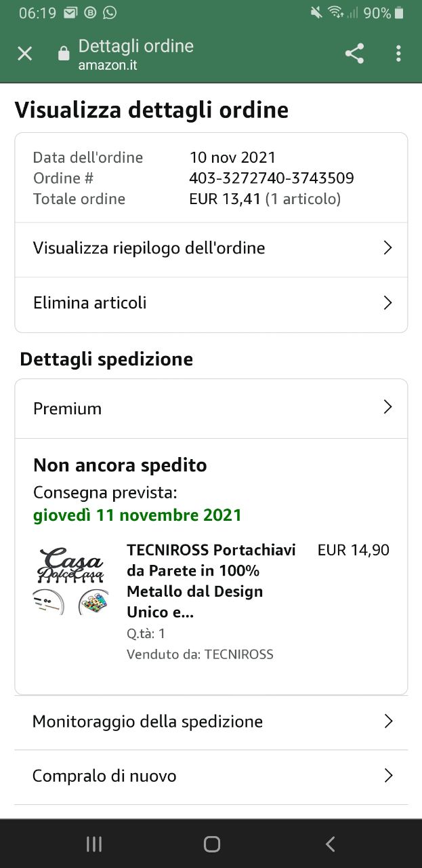Tap the WhatsApp notification icon
This screenshot has height=868, width=422.
[110, 13]
